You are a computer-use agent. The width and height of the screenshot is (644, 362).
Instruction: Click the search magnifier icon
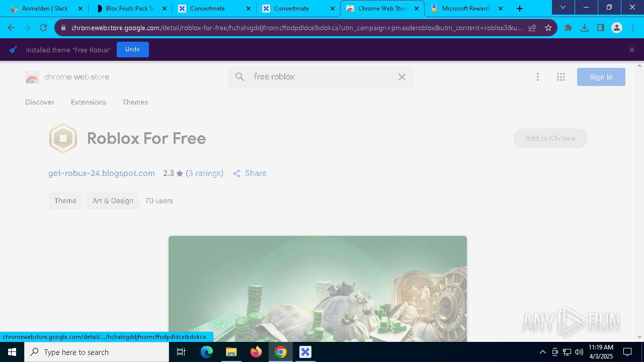pyautogui.click(x=240, y=77)
